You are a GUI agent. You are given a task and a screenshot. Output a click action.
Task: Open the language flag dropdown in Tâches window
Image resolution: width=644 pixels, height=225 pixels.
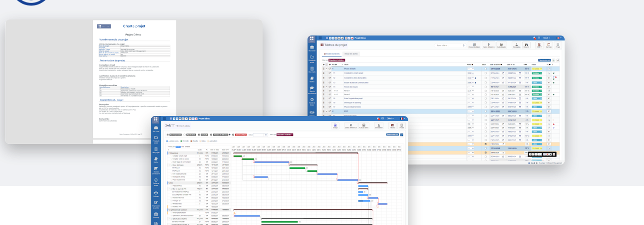pos(559,38)
